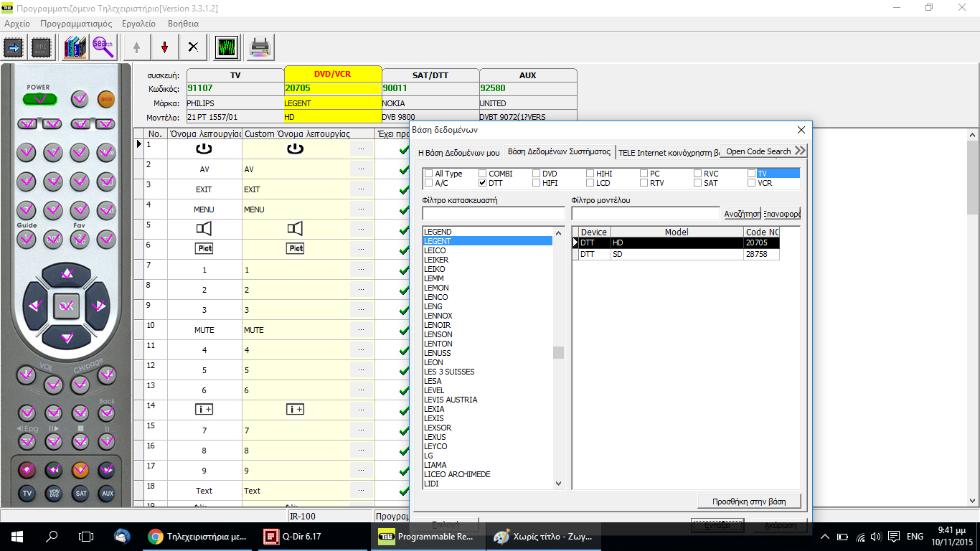The width and height of the screenshot is (980, 551).
Task: Click the chip download arrow toolbar icon
Action: [x=14, y=47]
